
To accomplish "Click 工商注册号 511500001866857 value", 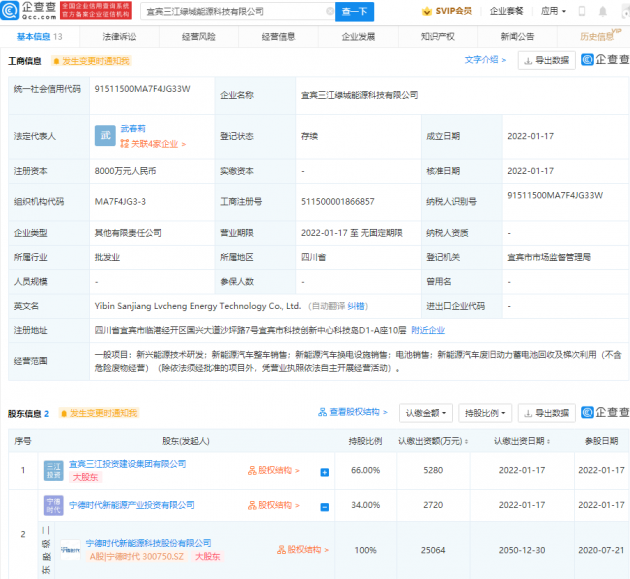I will tap(338, 202).
